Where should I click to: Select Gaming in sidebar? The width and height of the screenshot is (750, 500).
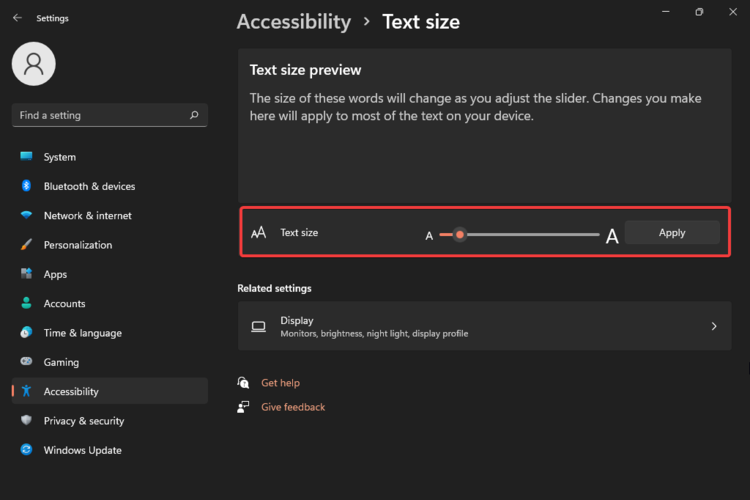110,362
